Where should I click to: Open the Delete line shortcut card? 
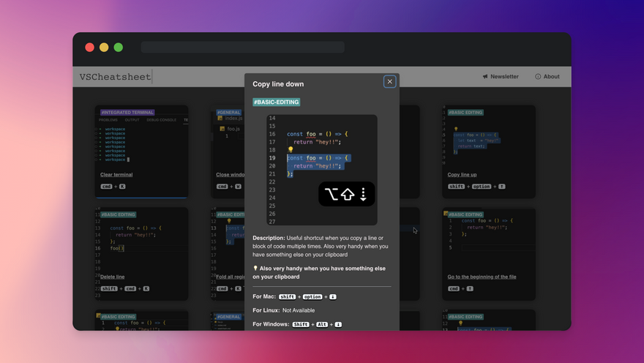click(x=112, y=277)
